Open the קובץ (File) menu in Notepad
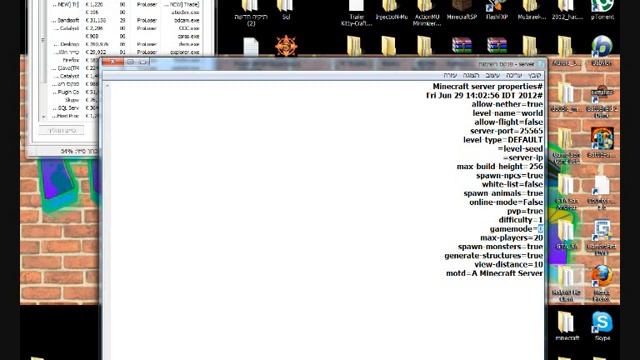This screenshot has width=640, height=360. coord(534,76)
